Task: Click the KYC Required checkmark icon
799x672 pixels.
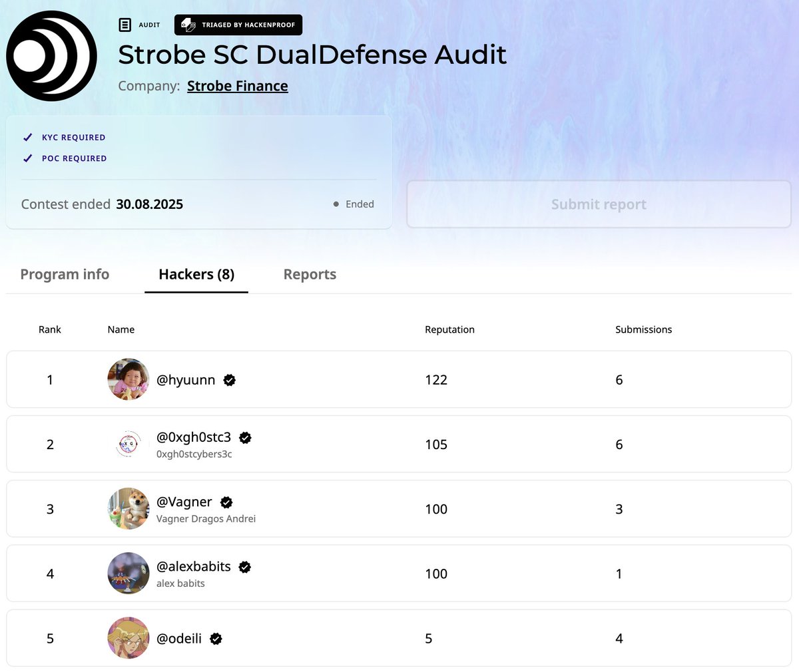Action: pyautogui.click(x=27, y=137)
